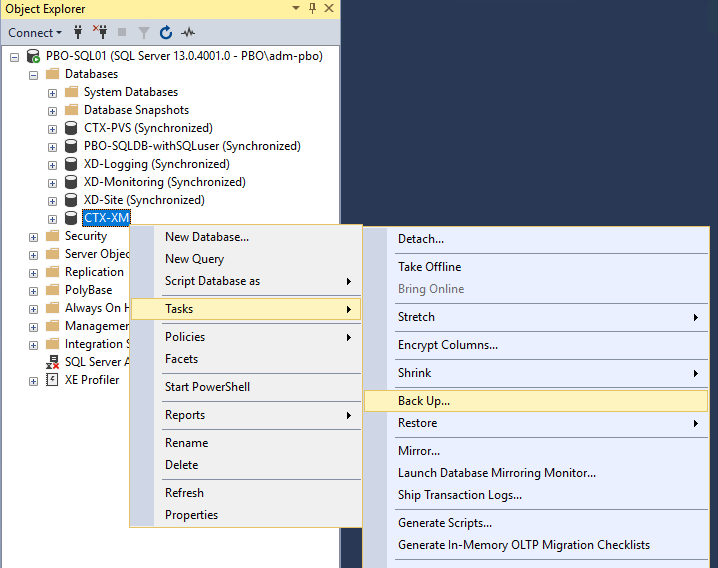Select Take Offline
The image size is (718, 568).
pyautogui.click(x=536, y=267)
